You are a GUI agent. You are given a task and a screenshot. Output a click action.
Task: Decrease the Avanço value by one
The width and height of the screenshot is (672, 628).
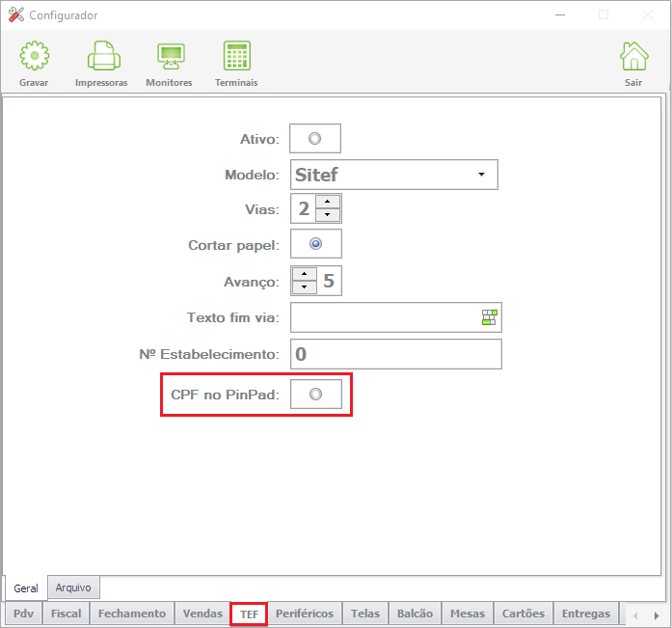pyautogui.click(x=305, y=287)
